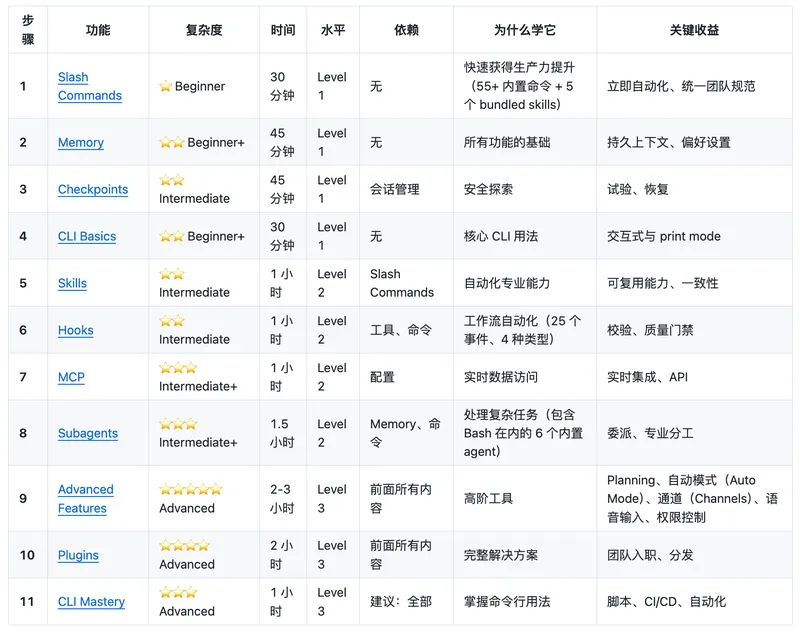Open the Advanced Features link
Viewport: 800px width, 633px height.
pos(86,499)
